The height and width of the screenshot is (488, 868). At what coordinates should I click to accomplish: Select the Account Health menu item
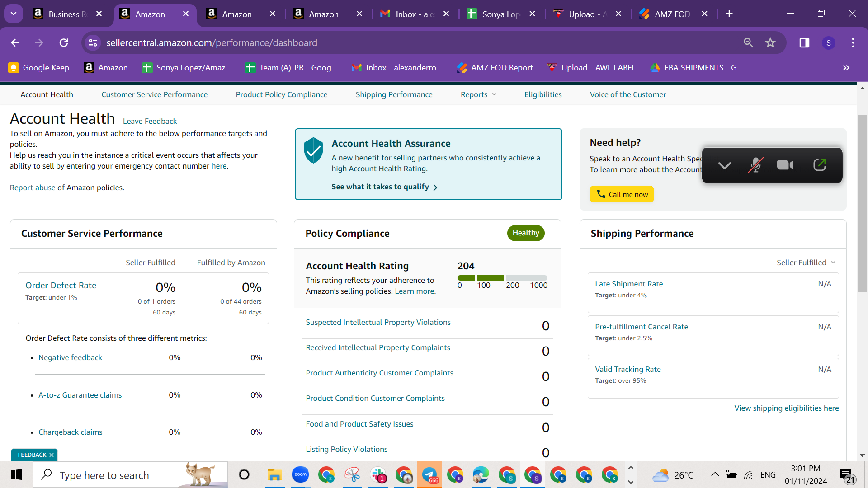pos(47,94)
